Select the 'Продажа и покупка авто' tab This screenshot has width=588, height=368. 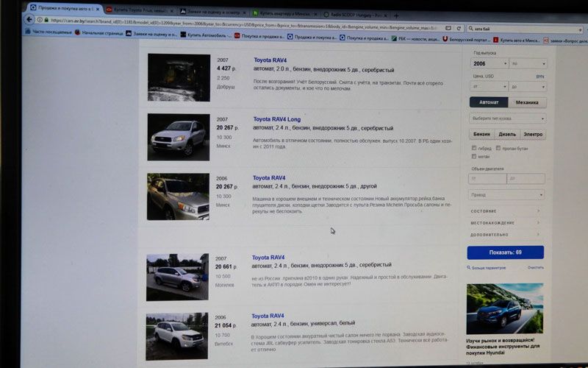coord(65,8)
